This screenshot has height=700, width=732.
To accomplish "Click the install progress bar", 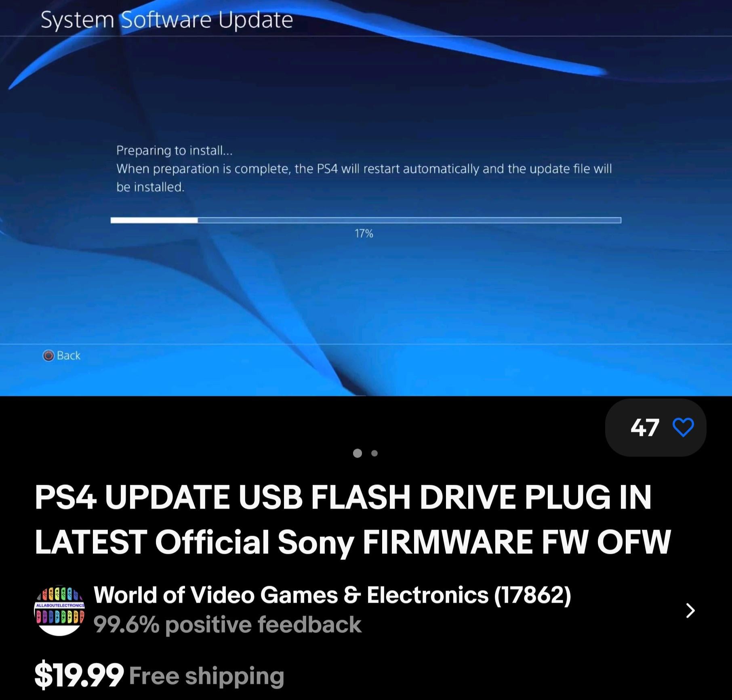I will pos(366,220).
